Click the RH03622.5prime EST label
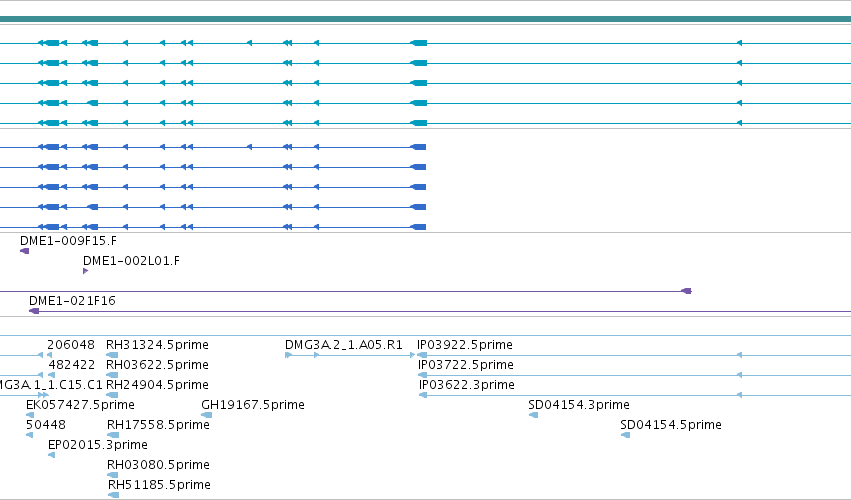Image resolution: width=851 pixels, height=500 pixels. tap(157, 365)
